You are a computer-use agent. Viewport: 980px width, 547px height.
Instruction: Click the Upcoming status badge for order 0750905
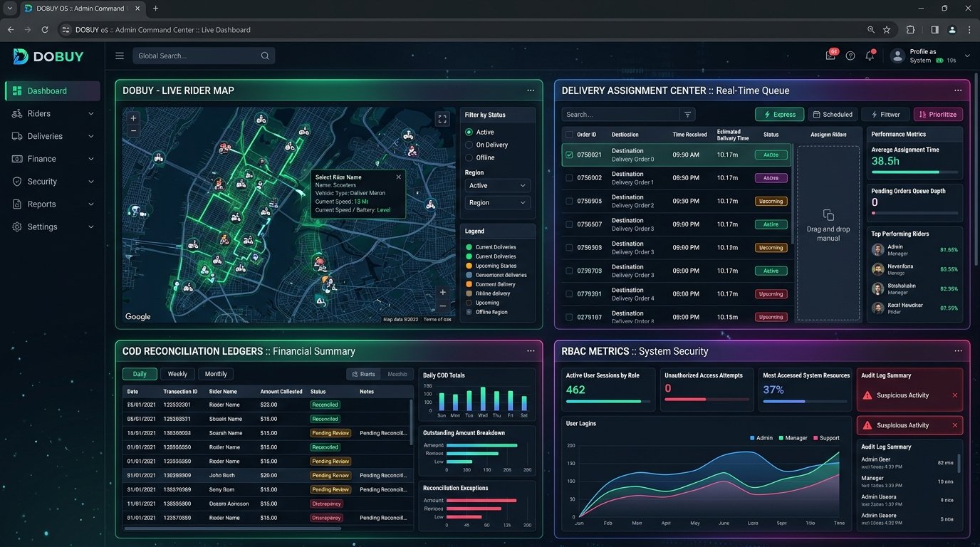pos(771,201)
